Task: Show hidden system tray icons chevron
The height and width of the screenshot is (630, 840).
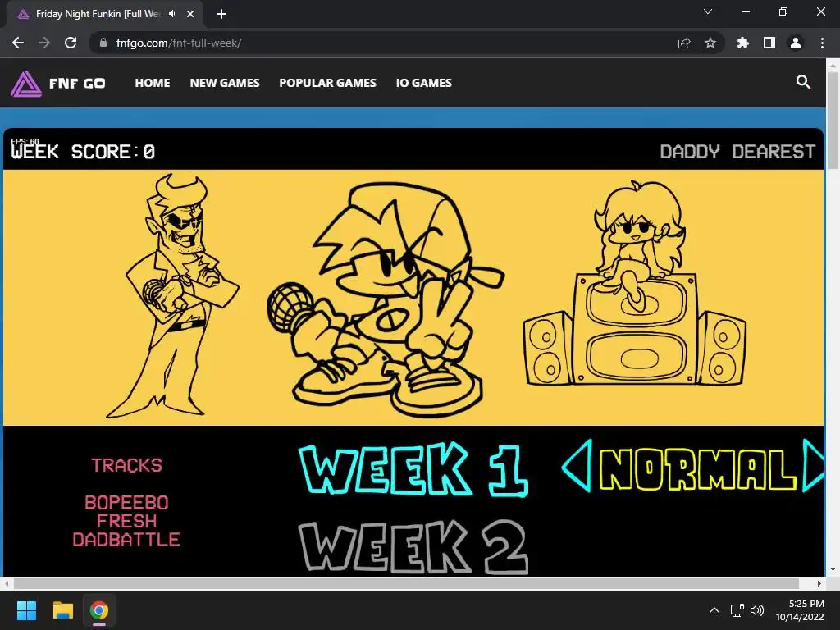Action: click(x=714, y=610)
